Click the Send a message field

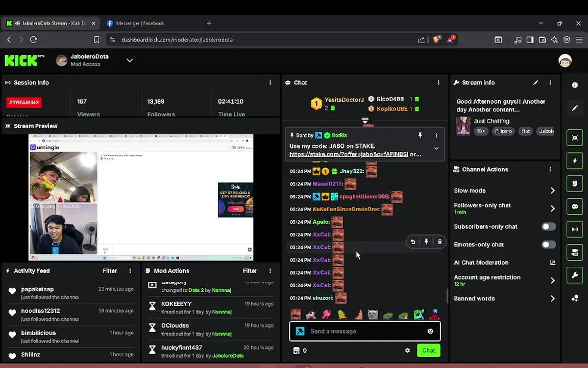click(365, 331)
